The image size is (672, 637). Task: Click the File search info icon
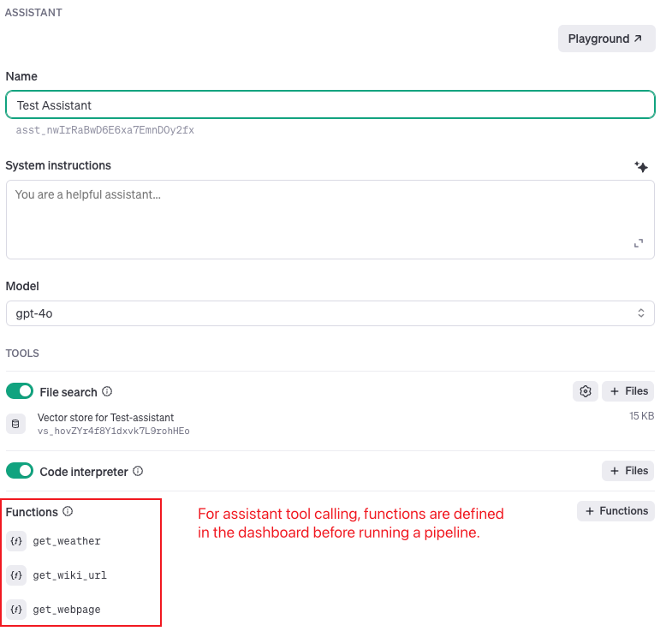pos(107,391)
